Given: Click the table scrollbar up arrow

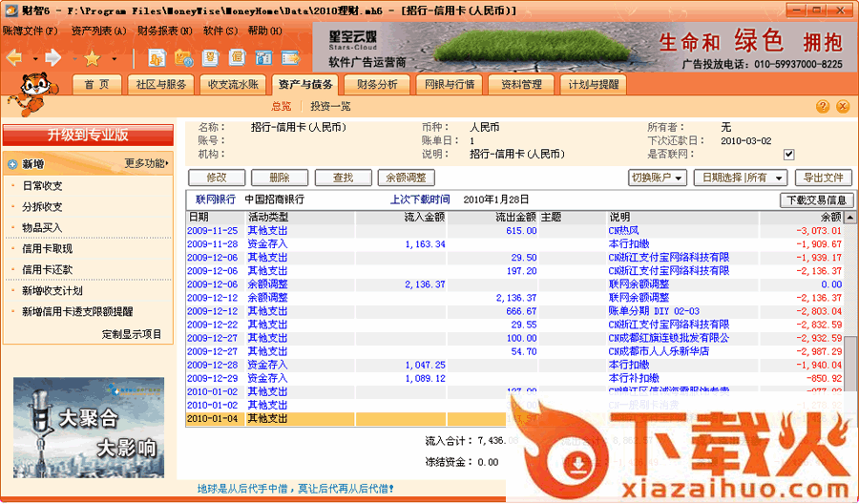Looking at the screenshot, I should 849,218.
